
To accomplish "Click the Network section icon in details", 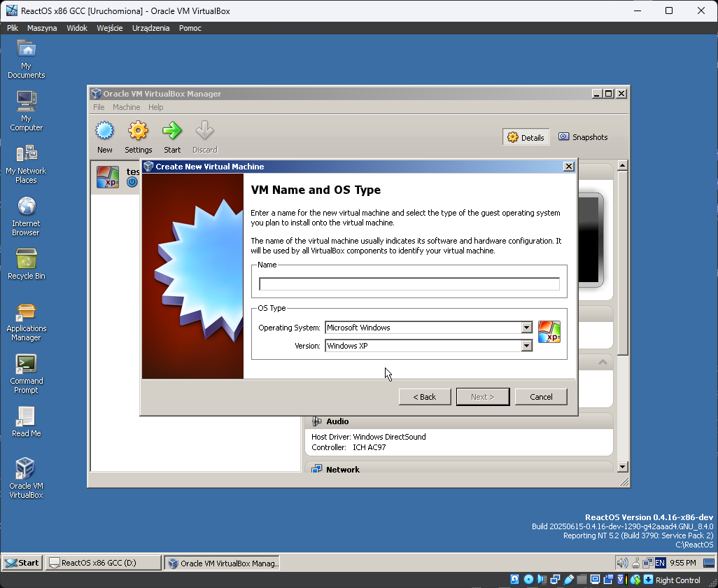I will pos(316,469).
